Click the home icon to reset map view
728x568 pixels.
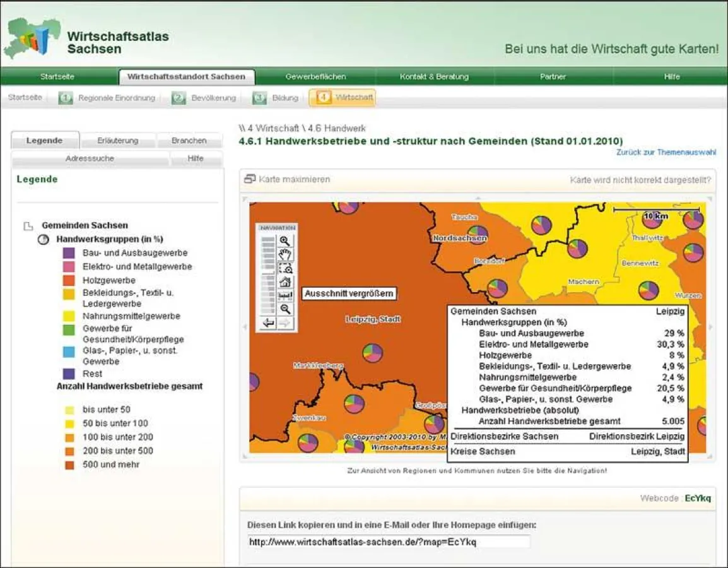click(x=285, y=281)
